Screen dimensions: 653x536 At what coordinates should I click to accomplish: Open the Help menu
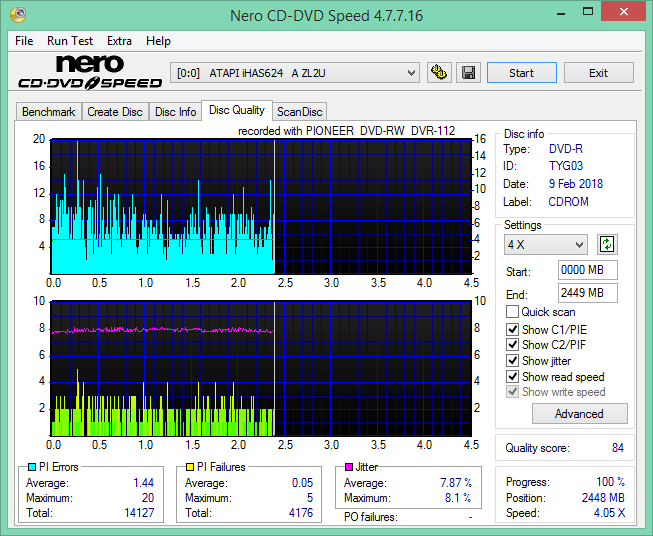pos(158,41)
